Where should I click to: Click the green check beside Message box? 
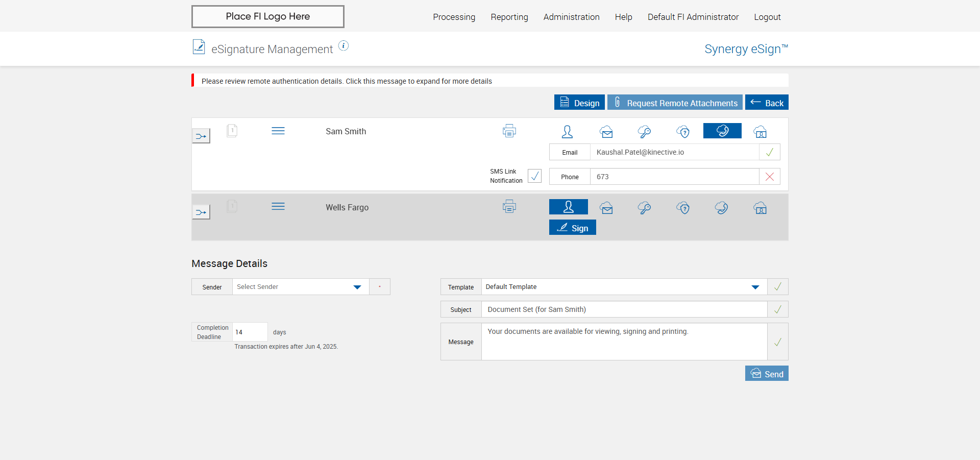[778, 342]
